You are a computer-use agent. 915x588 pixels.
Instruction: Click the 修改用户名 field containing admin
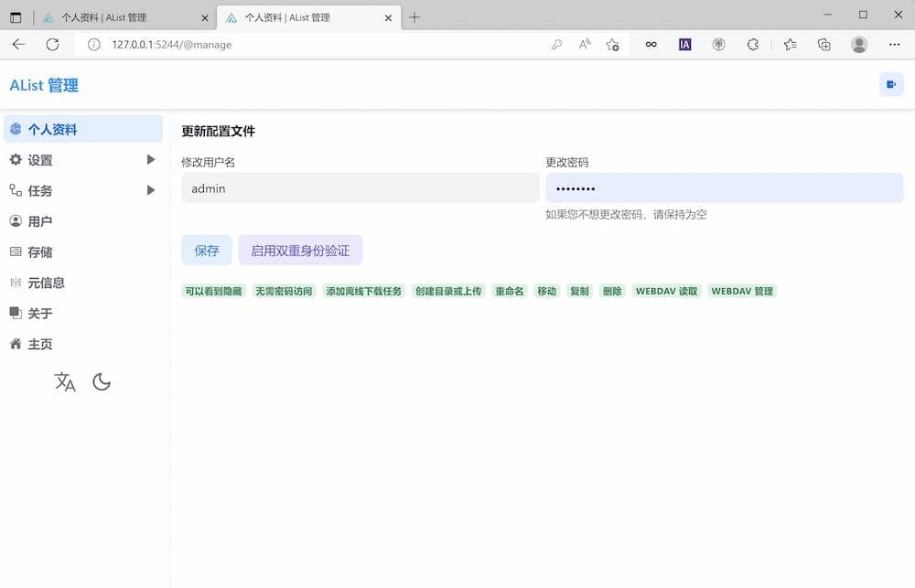pyautogui.click(x=360, y=188)
